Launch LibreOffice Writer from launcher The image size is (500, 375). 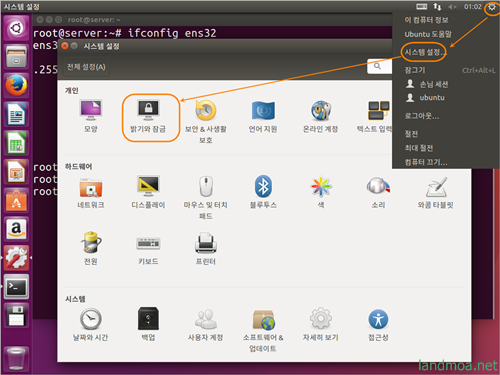tap(16, 114)
